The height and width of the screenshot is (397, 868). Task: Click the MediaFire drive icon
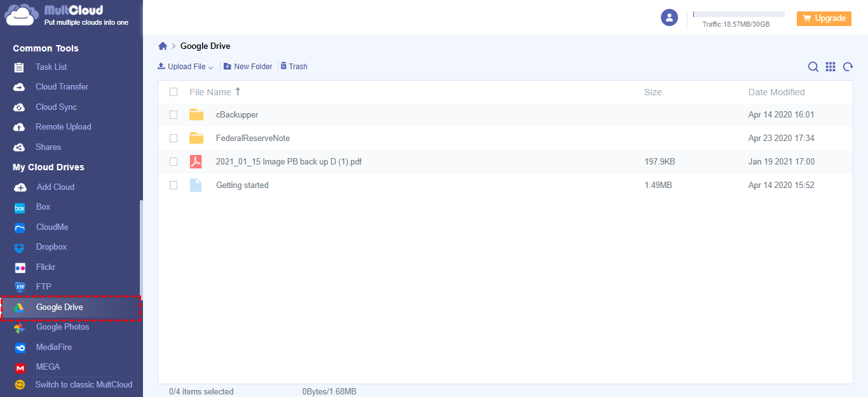pos(20,347)
